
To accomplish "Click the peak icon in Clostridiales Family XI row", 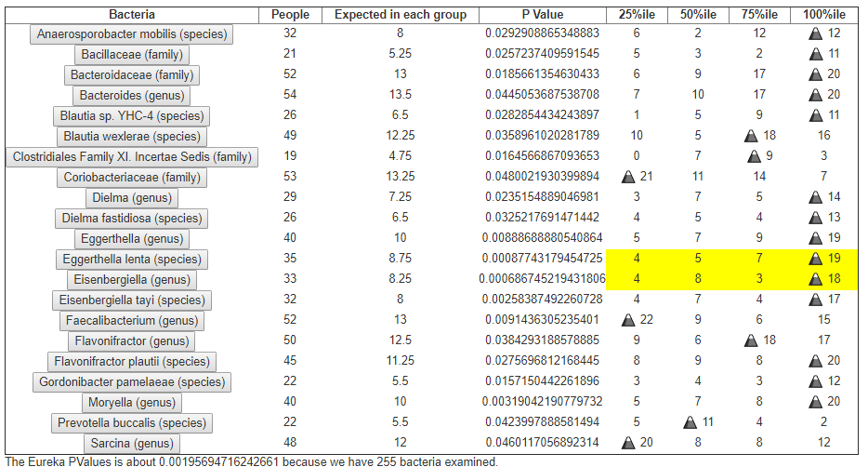I will click(x=755, y=156).
